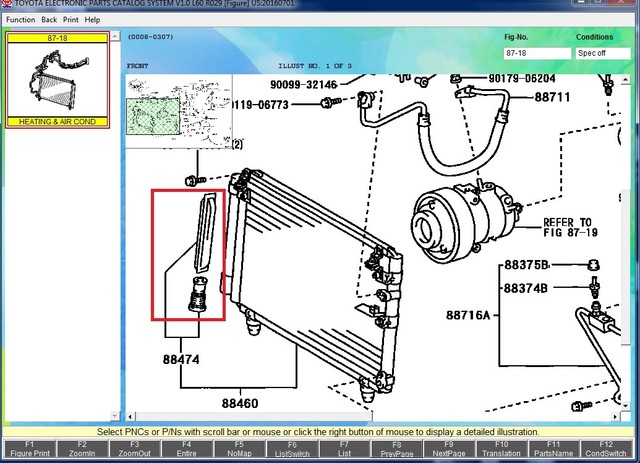Click the F7 List button
Viewport: 640px width, 463px height.
(344, 449)
